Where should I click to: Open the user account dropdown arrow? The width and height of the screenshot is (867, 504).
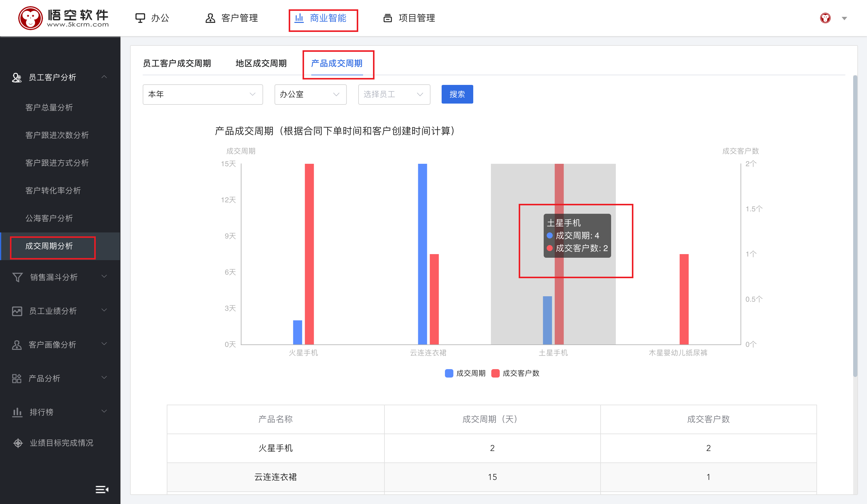click(844, 18)
